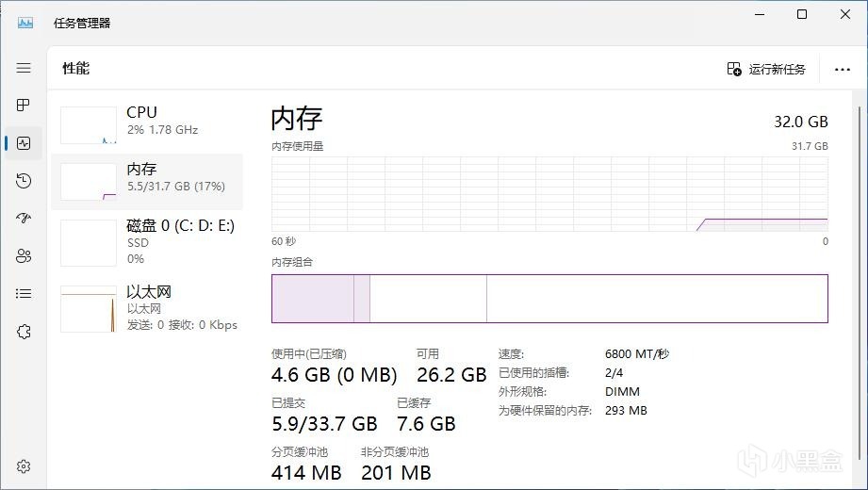Viewport: 868px width, 490px height.
Task: Go to the Processes page icon
Action: pyautogui.click(x=24, y=106)
